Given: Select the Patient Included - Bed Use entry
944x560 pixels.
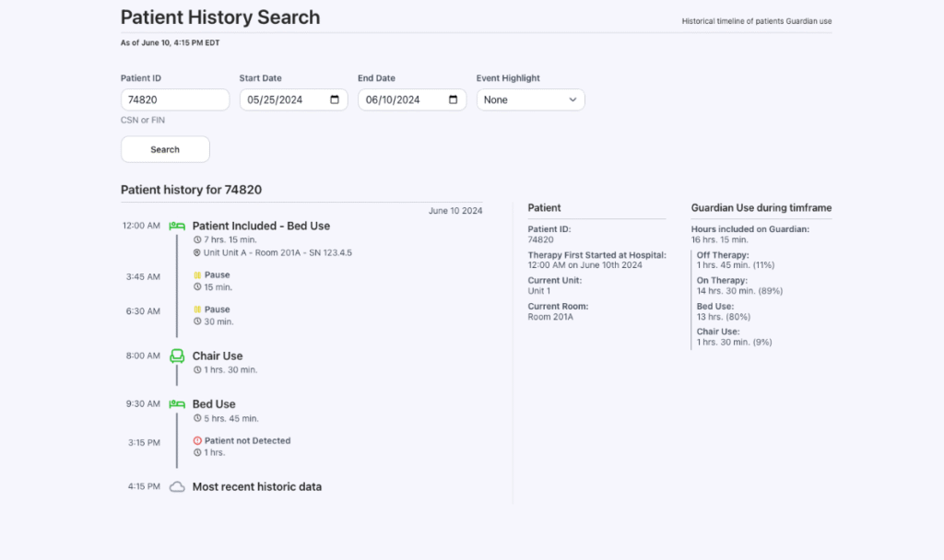Looking at the screenshot, I should click(261, 226).
